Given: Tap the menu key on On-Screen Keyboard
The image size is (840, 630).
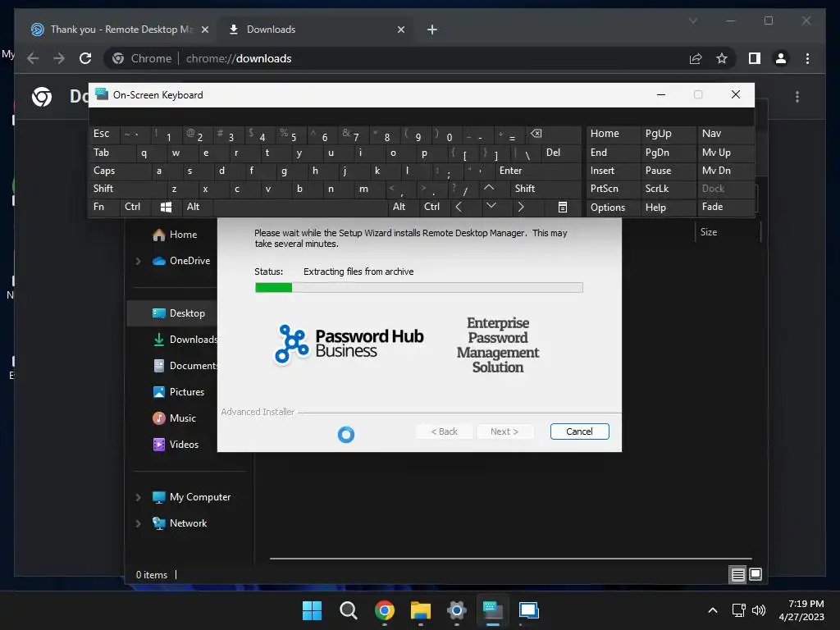Looking at the screenshot, I should tap(563, 207).
